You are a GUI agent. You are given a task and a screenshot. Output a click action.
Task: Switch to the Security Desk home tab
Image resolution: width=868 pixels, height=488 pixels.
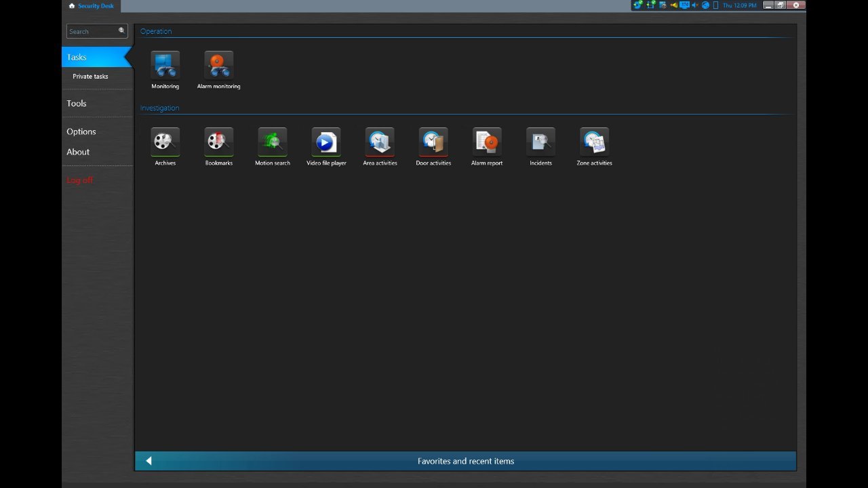tap(92, 6)
